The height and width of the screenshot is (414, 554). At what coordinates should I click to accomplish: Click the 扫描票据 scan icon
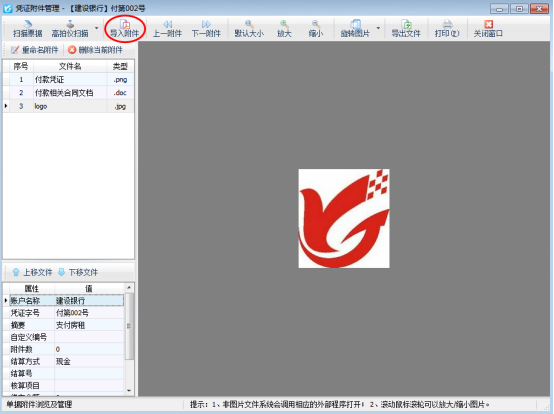28,24
